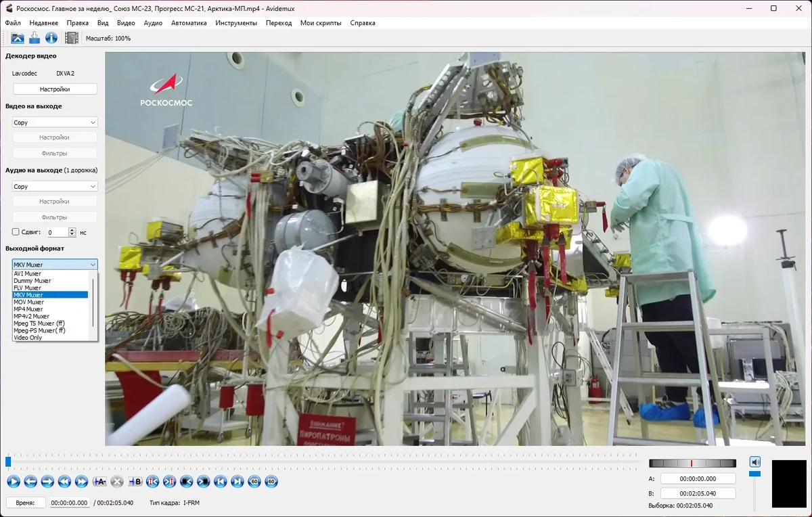The height and width of the screenshot is (517, 812).
Task: Set marker B at current position
Action: [x=135, y=482]
